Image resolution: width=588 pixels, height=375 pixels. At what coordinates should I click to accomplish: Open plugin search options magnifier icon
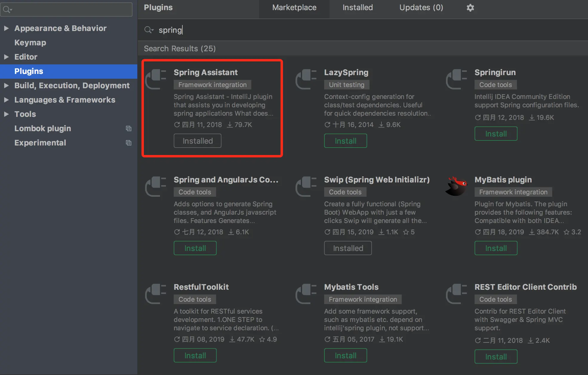(149, 30)
